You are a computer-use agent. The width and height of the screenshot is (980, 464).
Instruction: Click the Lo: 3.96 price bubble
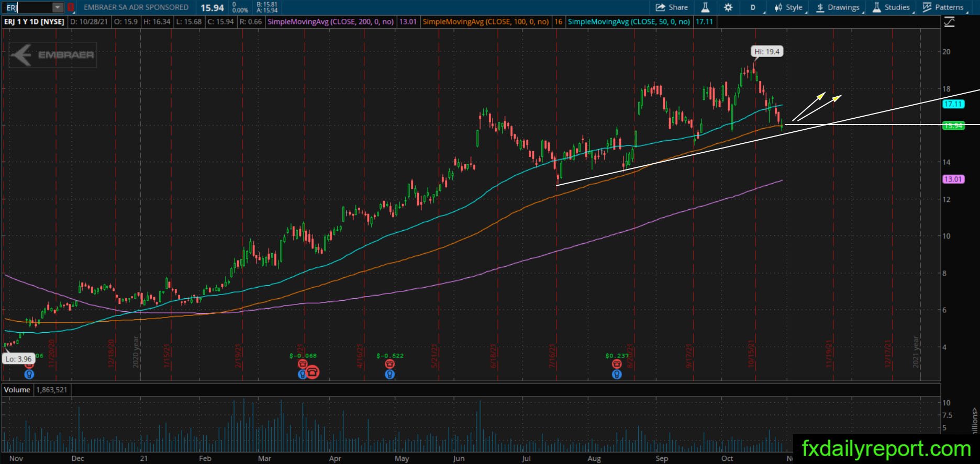18,359
